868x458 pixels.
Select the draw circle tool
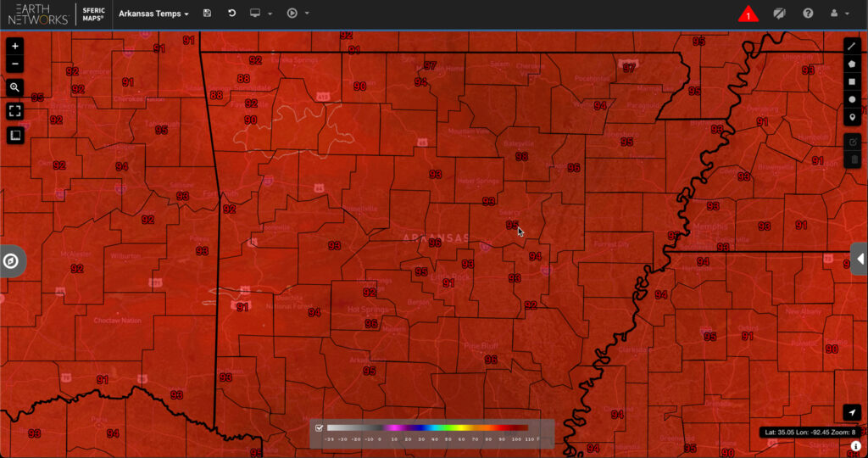(852, 99)
